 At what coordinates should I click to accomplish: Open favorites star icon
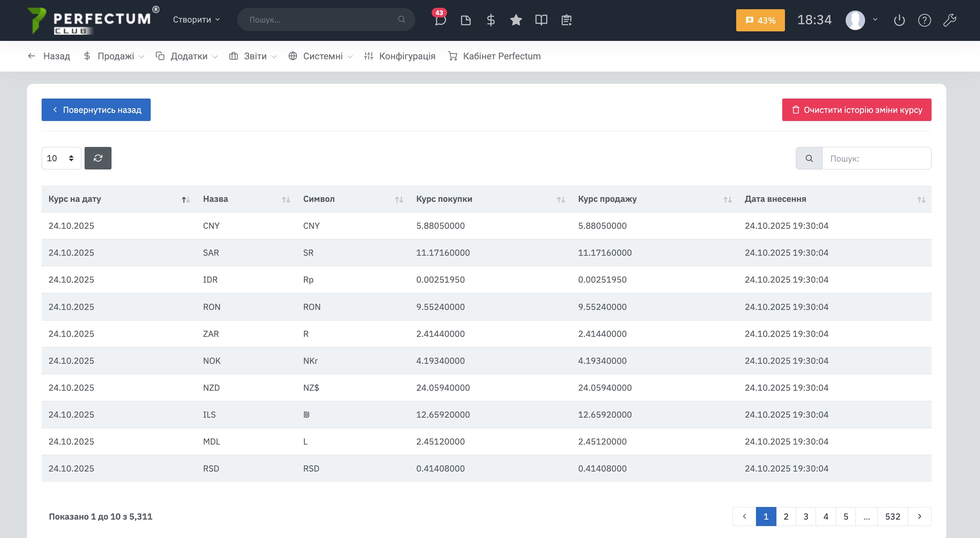click(516, 20)
